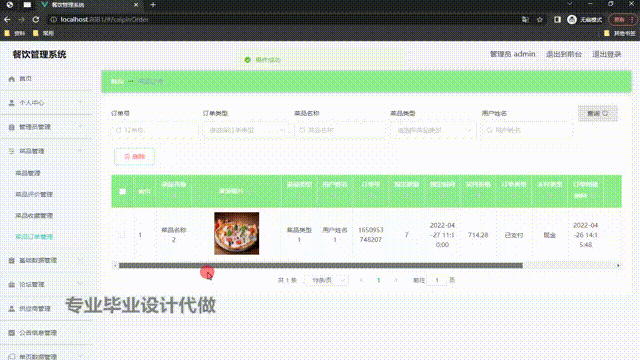The height and width of the screenshot is (360, 640).
Task: Click the 单页数据管理 sidebar icon
Action: tap(11, 356)
